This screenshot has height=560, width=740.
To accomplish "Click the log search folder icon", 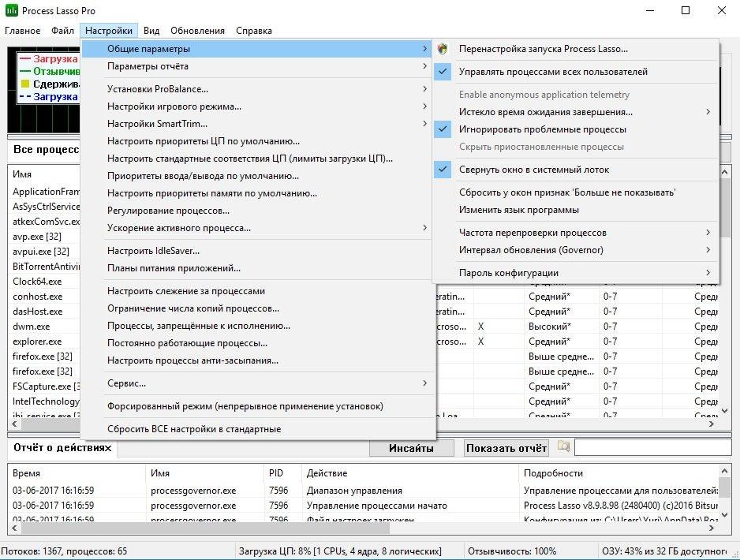I will [x=563, y=446].
